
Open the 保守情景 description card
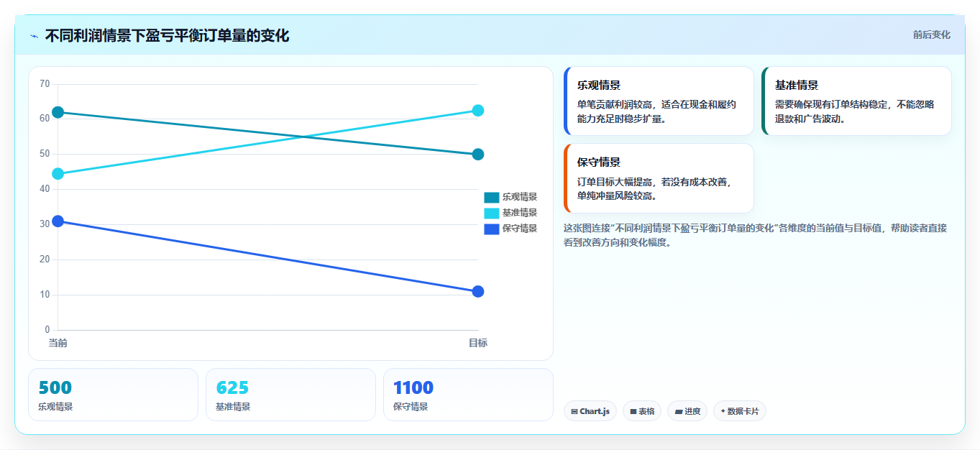pyautogui.click(x=659, y=178)
